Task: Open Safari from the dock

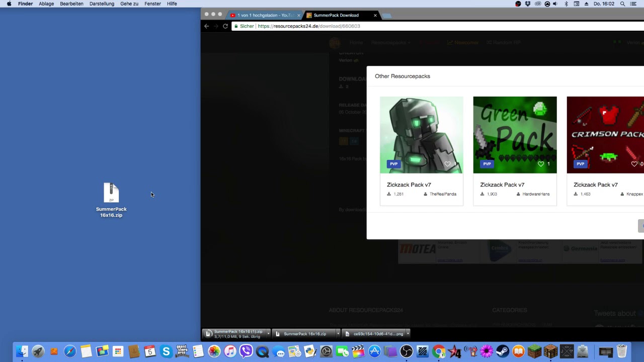Action: [x=70, y=351]
